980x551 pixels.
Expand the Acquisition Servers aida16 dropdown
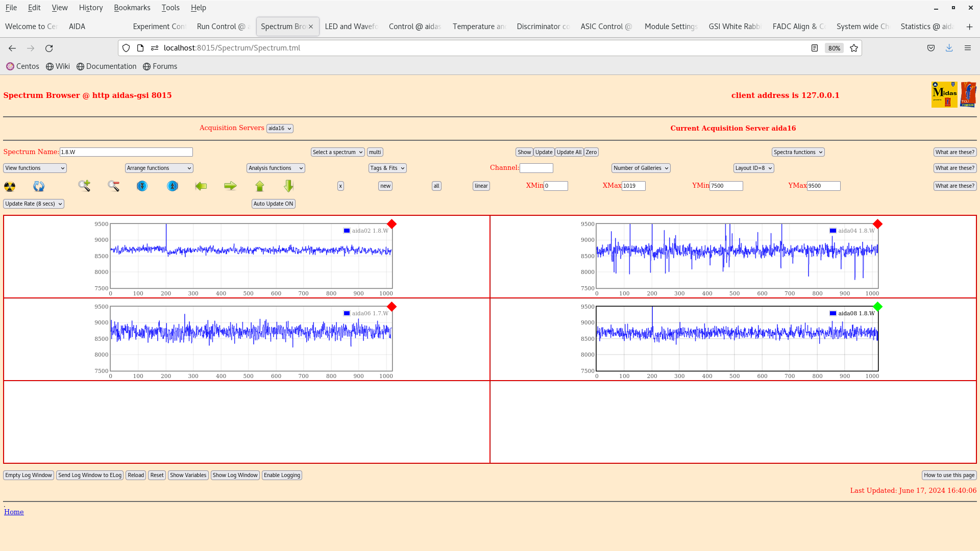point(280,129)
